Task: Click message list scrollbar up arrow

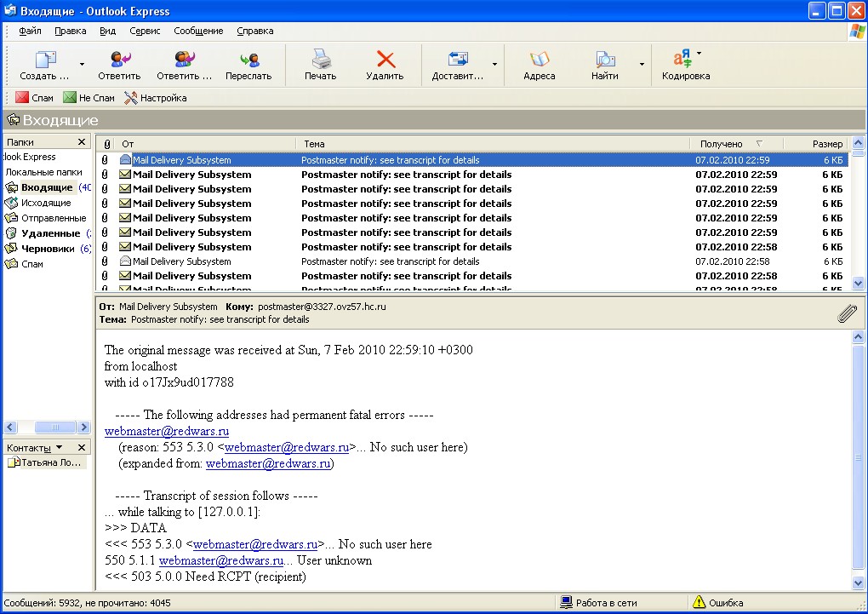Action: click(x=858, y=142)
